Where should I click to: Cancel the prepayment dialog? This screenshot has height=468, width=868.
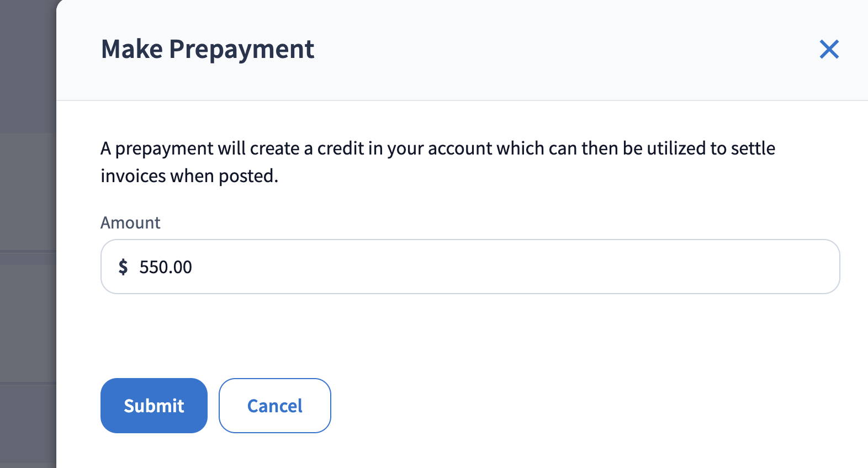click(x=274, y=406)
